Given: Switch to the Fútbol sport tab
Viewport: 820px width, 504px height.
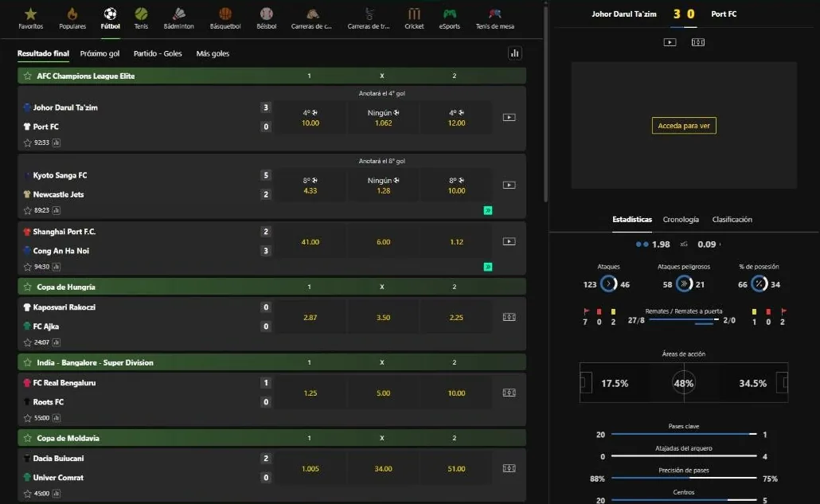Looking at the screenshot, I should [x=111, y=18].
